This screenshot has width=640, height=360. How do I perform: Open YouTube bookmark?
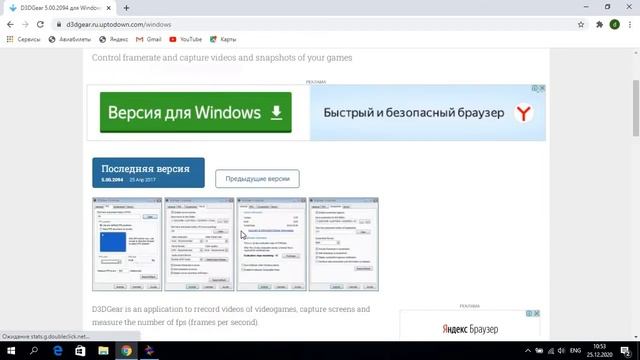[185, 39]
